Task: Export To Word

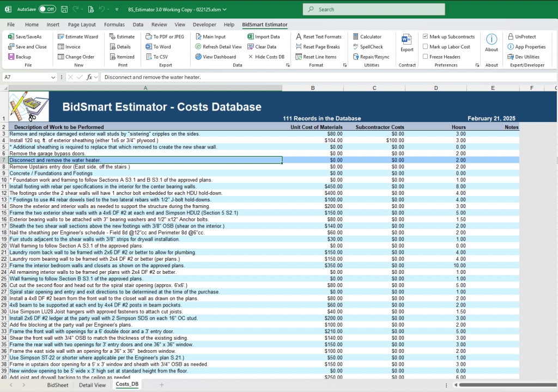Action: tap(158, 47)
